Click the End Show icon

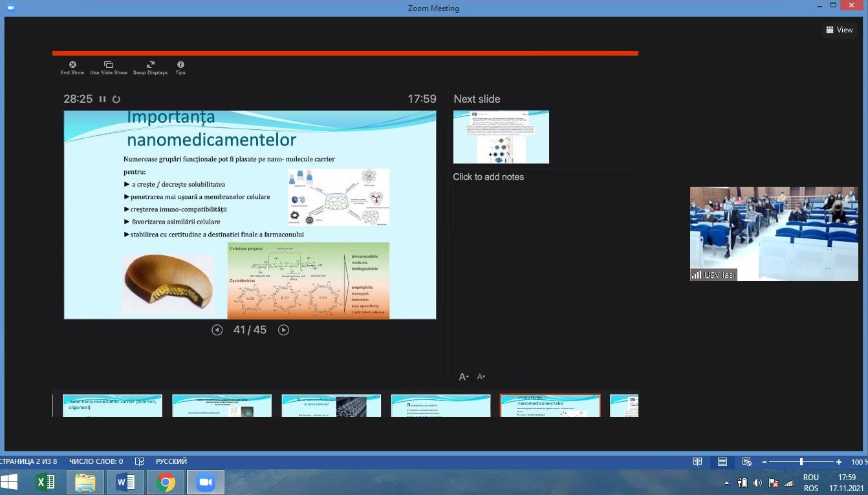pyautogui.click(x=72, y=65)
